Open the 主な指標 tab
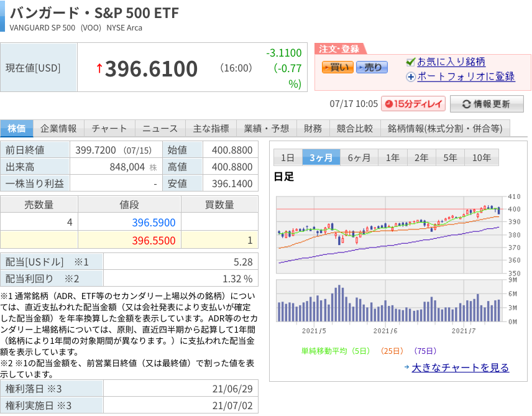The width and height of the screenshot is (532, 416). (211, 128)
